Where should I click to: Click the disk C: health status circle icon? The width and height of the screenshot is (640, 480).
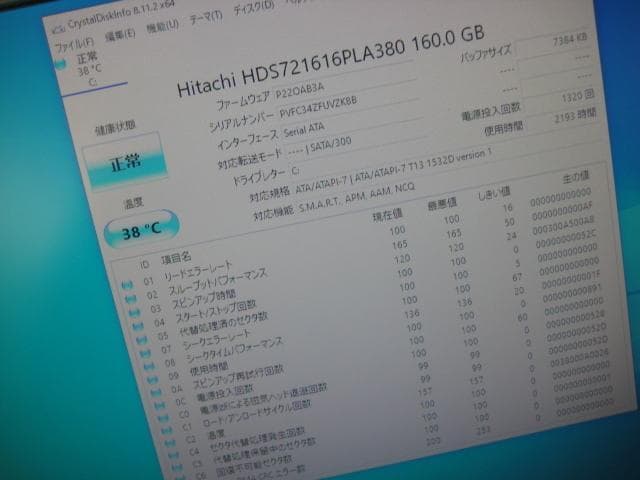coord(62,64)
